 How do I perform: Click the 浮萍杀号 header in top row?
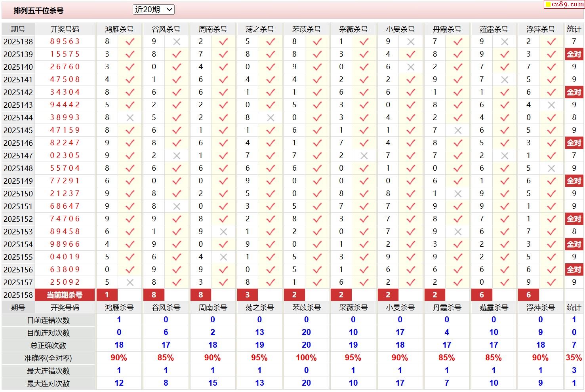(541, 29)
